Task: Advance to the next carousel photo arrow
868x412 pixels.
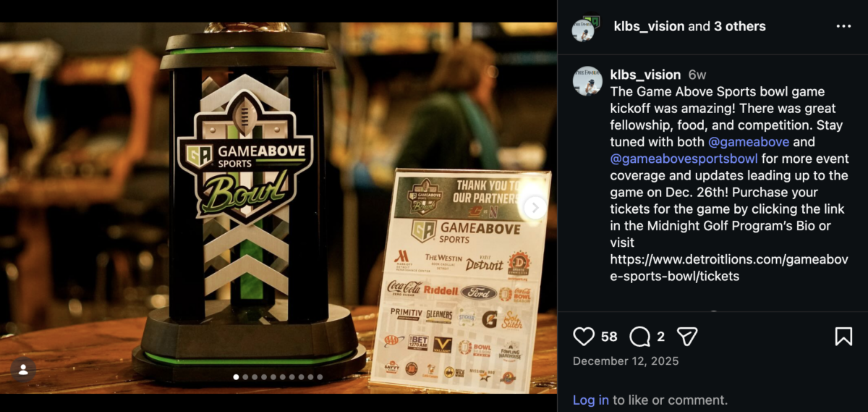Action: [535, 208]
